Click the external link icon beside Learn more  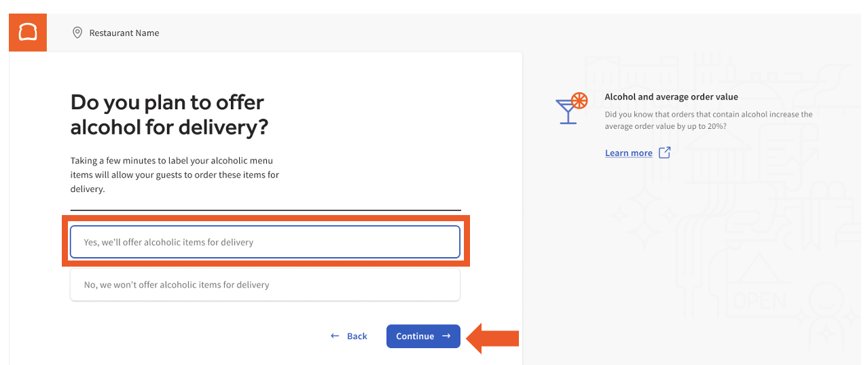pos(665,153)
